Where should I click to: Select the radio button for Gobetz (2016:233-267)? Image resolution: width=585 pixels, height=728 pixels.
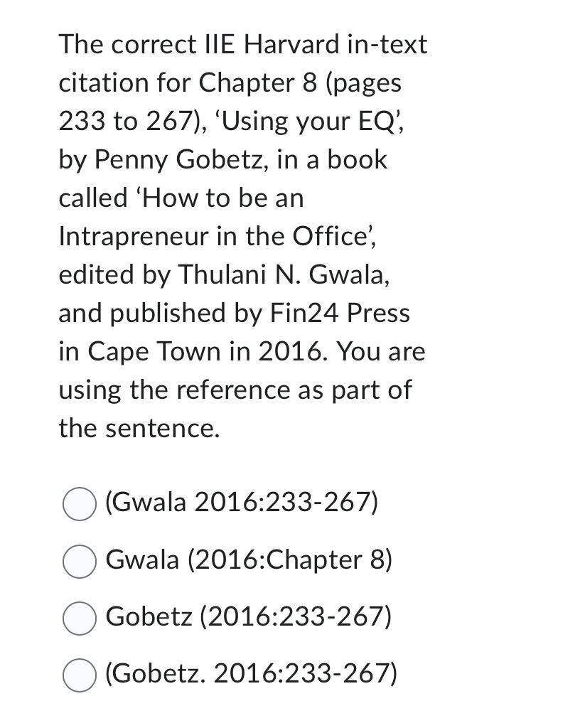pos(80,618)
